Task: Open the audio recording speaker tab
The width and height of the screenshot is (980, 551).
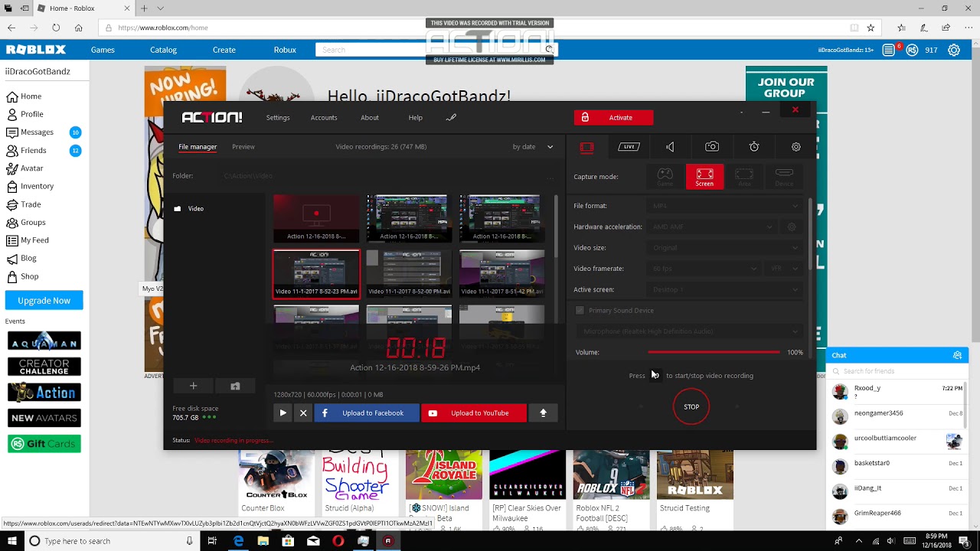Action: [670, 147]
